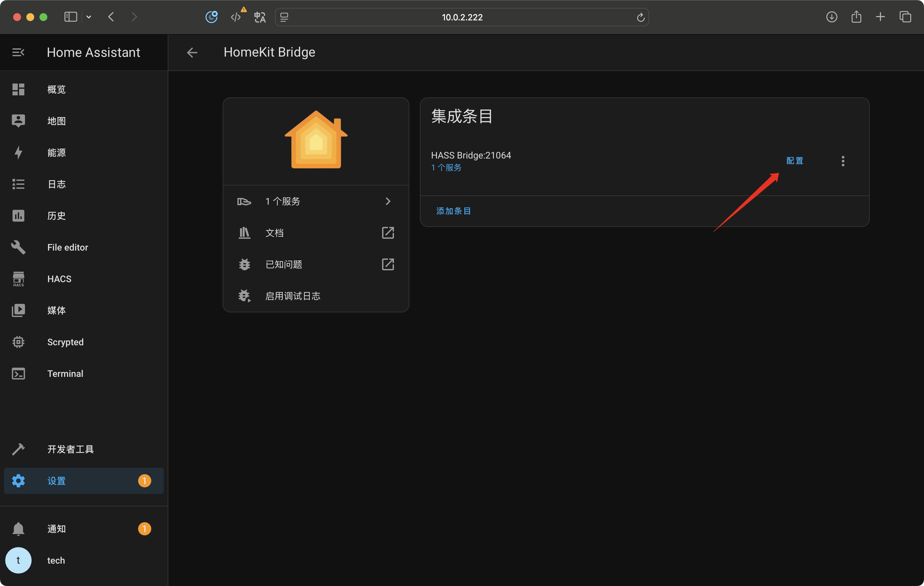Screen dimensions: 924x586
Task: Open the 媒体 media browser
Action: [x=84, y=310]
